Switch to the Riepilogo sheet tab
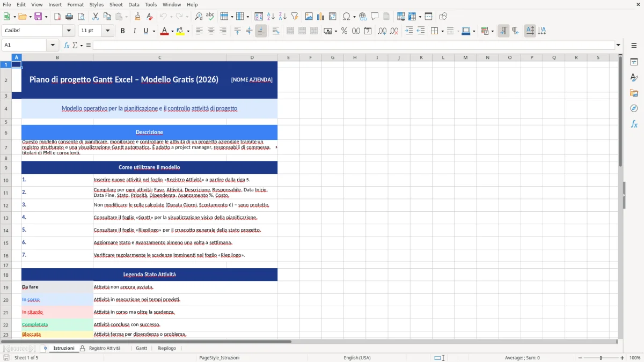 pyautogui.click(x=166, y=348)
